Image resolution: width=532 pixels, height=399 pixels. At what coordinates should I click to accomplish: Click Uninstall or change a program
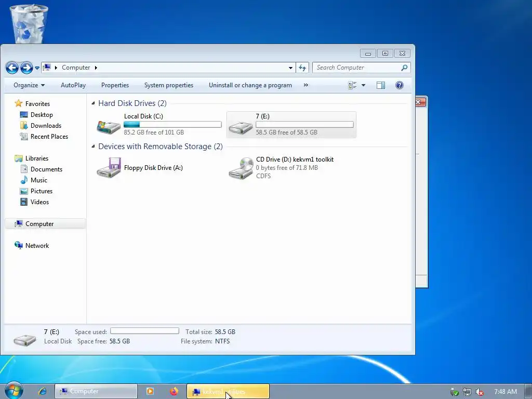point(250,85)
